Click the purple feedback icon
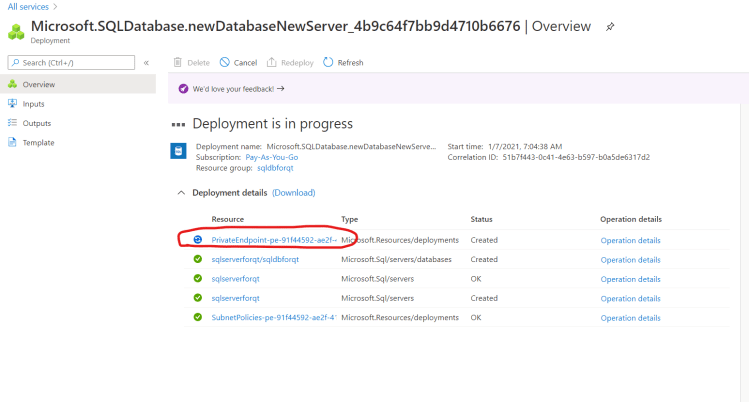Image resolution: width=749 pixels, height=402 pixels. click(183, 88)
